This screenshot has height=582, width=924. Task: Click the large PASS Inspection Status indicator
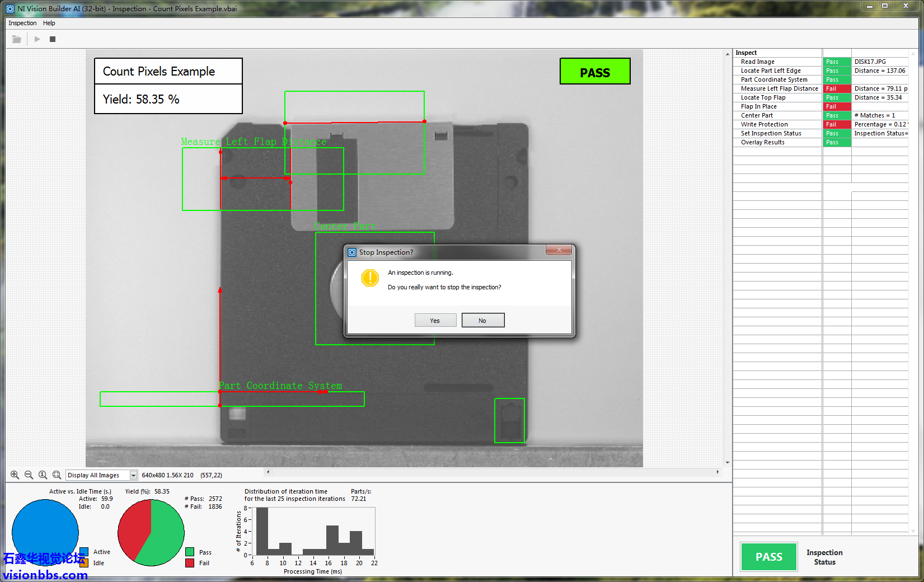pos(768,557)
